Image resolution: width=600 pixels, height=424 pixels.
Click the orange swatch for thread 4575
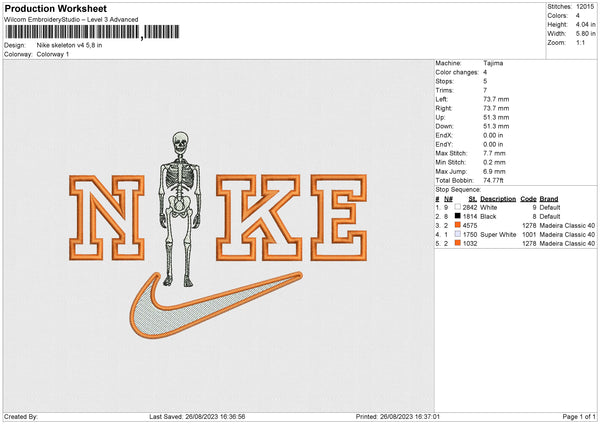coord(458,225)
